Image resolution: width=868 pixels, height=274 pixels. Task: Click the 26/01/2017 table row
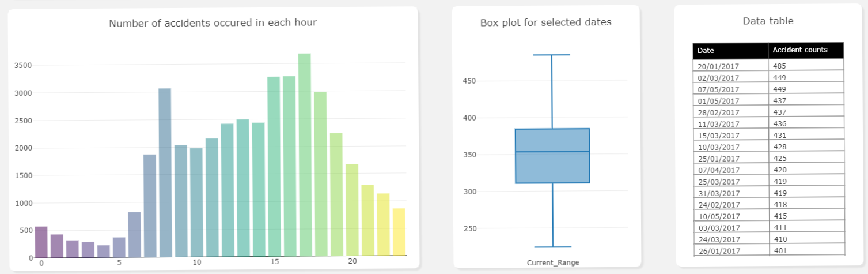click(768, 250)
